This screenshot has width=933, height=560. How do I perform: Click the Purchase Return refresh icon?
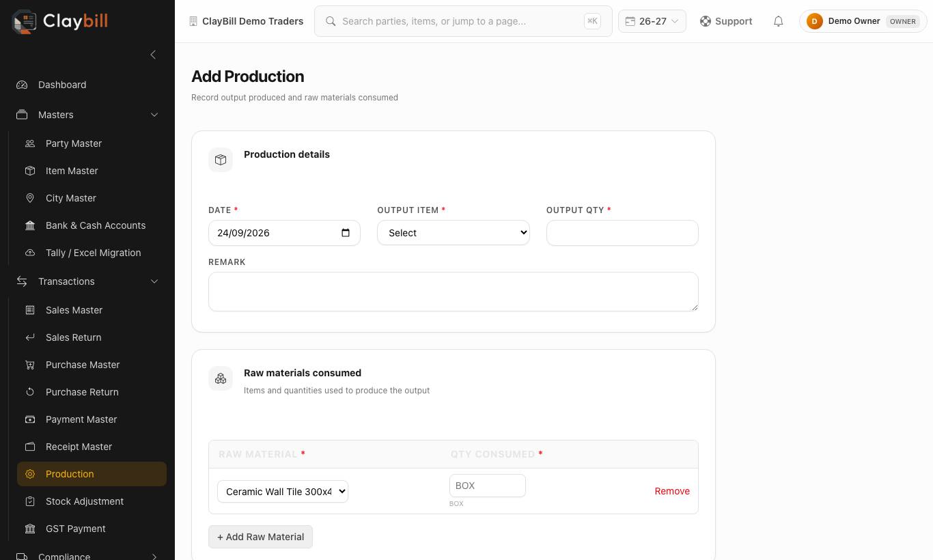pos(30,392)
